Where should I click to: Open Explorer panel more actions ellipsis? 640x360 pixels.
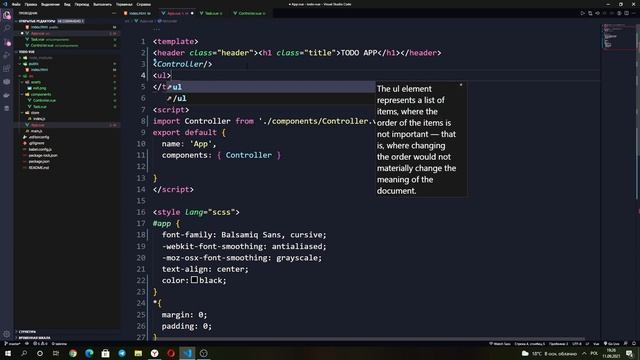click(x=114, y=13)
